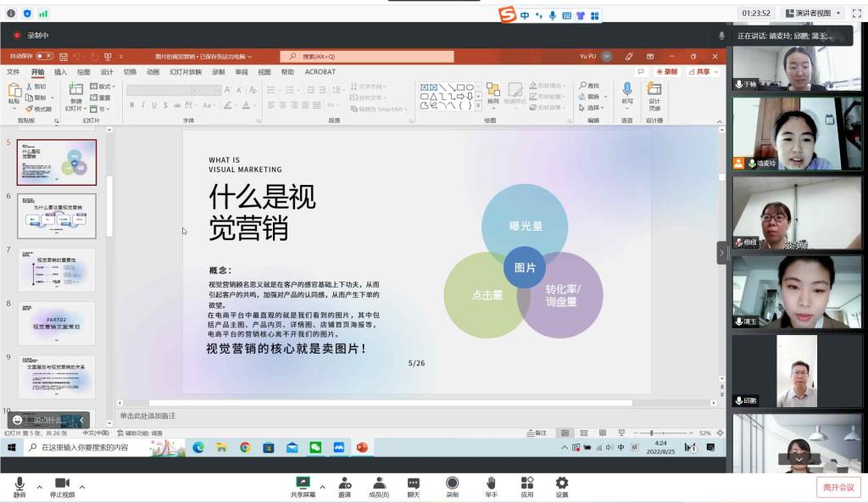
Task: Expand audio options arrow beside mute
Action: 39,487
